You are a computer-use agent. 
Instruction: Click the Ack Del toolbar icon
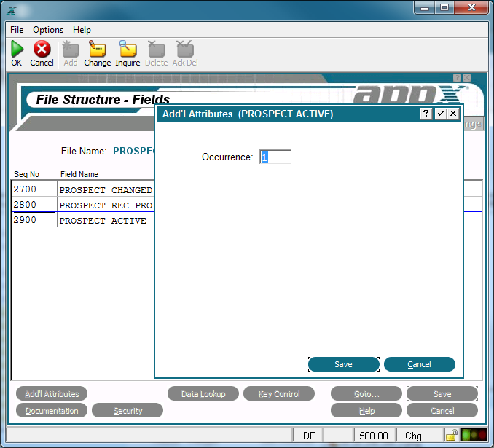pos(185,49)
